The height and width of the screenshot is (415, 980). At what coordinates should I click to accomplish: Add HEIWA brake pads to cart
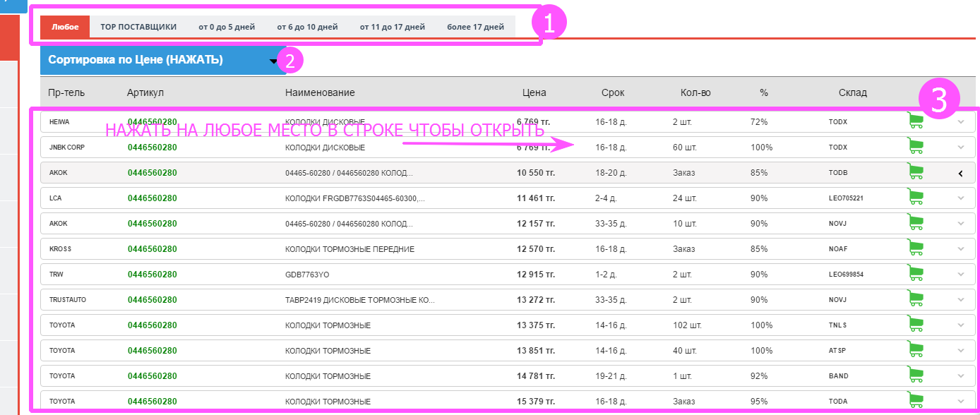[915, 121]
